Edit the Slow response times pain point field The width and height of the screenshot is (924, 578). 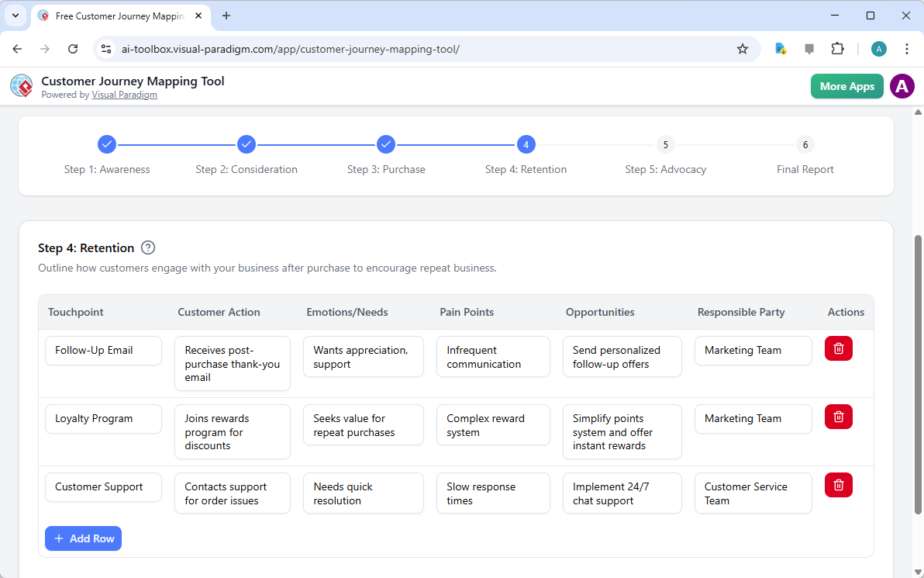(x=493, y=493)
